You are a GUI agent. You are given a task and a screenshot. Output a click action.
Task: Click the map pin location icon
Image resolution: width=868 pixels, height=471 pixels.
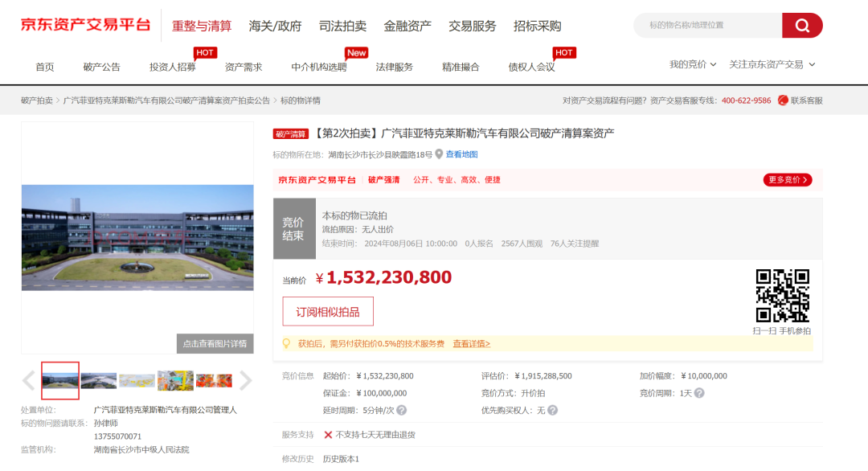coord(439,154)
